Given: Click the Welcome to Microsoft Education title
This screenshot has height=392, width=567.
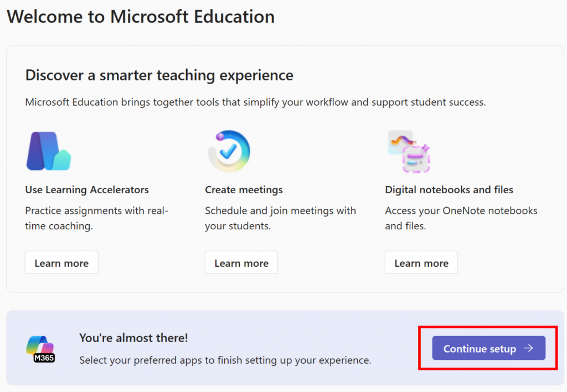Looking at the screenshot, I should click(x=141, y=16).
